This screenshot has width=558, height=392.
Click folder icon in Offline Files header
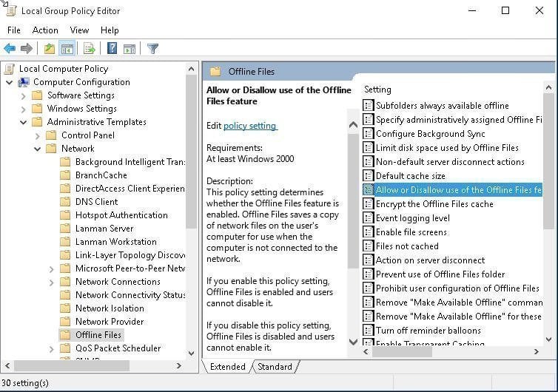(x=215, y=72)
